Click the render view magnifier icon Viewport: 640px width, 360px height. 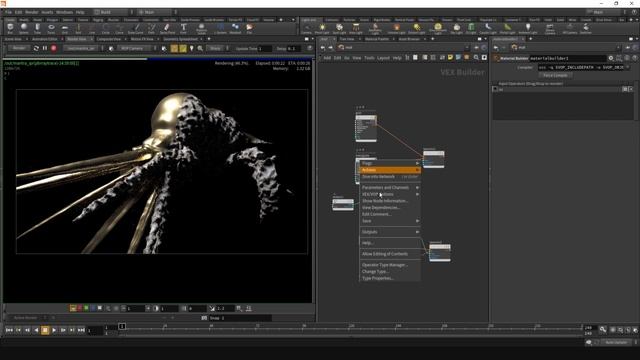click(200, 48)
